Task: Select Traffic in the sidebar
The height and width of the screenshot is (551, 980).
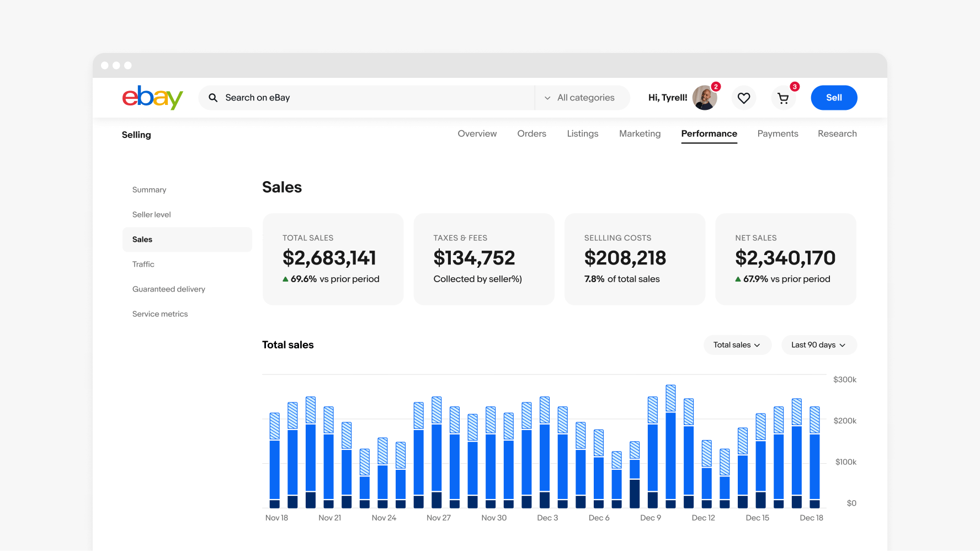Action: pyautogui.click(x=143, y=264)
